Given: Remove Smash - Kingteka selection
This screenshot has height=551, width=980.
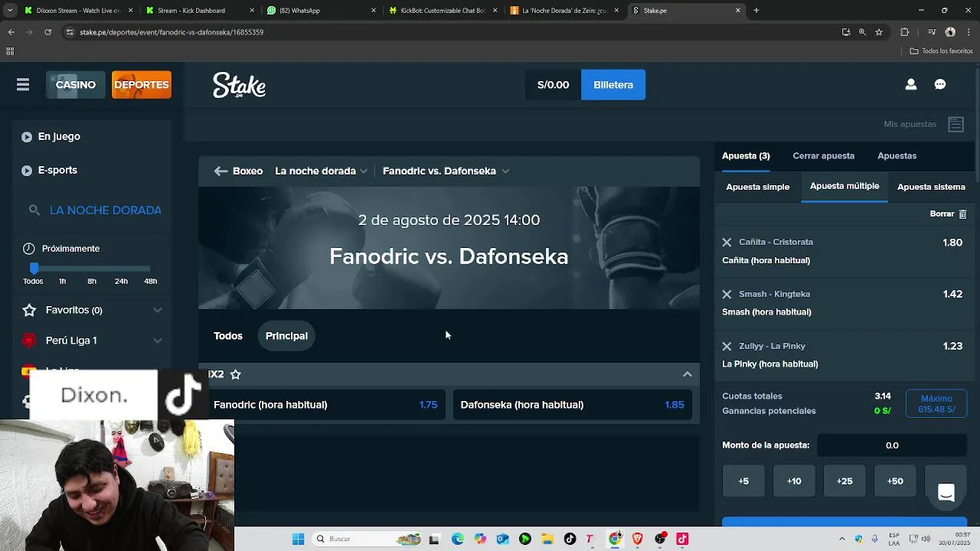Looking at the screenshot, I should (x=727, y=294).
